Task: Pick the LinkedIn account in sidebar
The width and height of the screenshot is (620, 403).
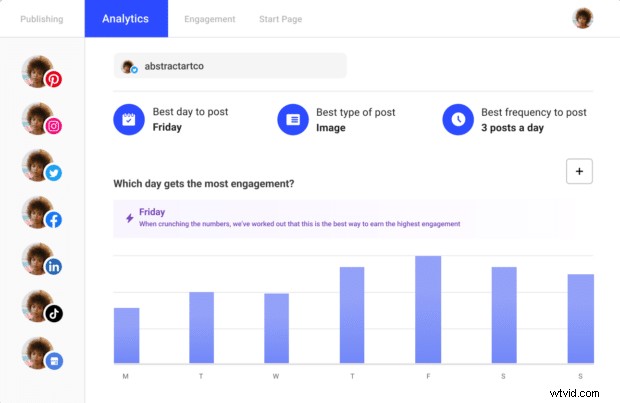Action: tap(42, 259)
